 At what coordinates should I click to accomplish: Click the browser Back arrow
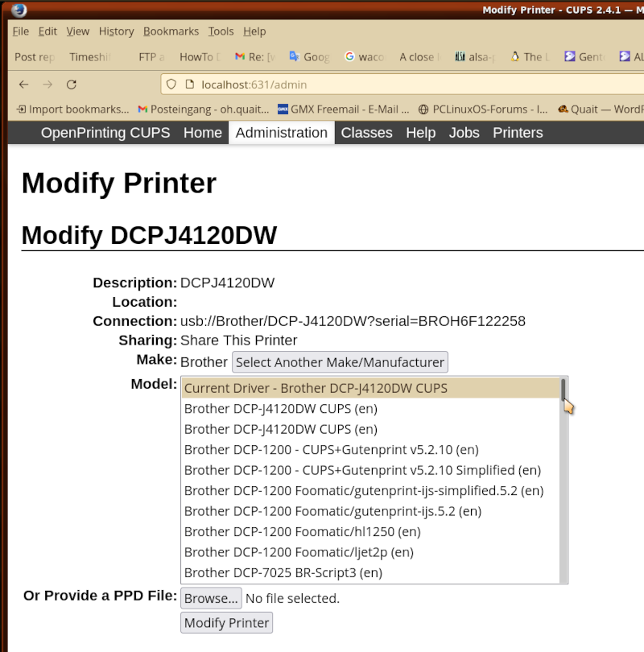click(23, 85)
